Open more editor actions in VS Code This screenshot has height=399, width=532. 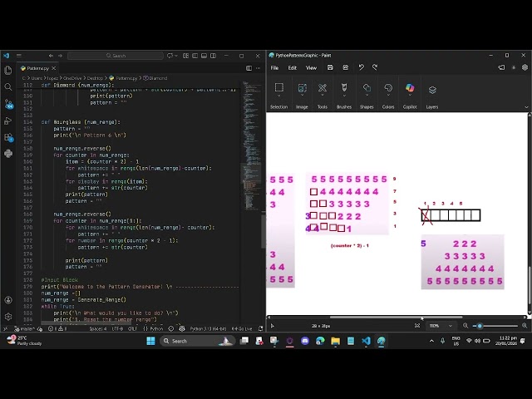pos(259,68)
